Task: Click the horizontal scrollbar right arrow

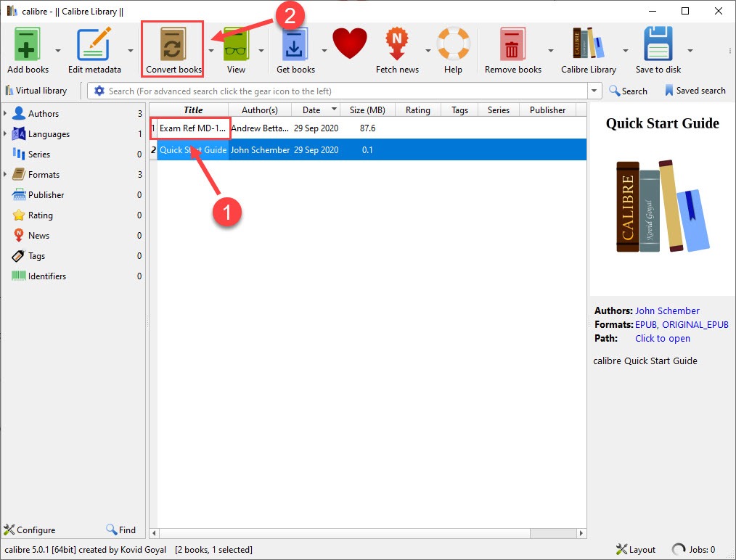Action: [581, 533]
